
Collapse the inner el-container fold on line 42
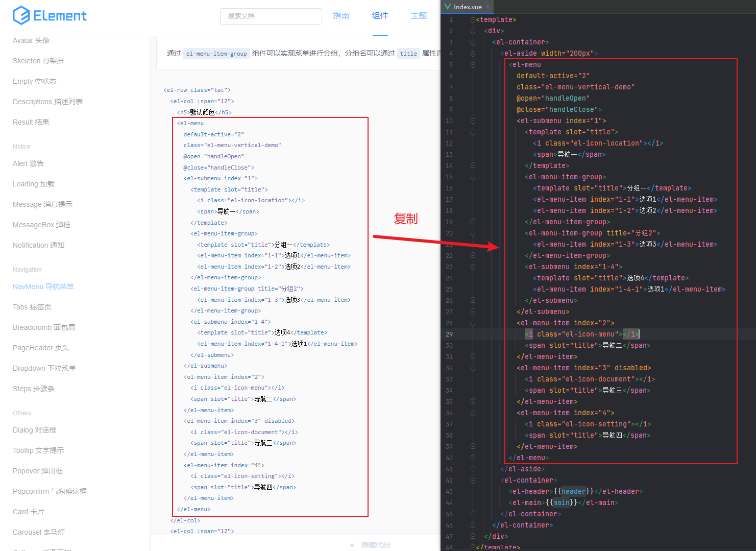coord(473,480)
